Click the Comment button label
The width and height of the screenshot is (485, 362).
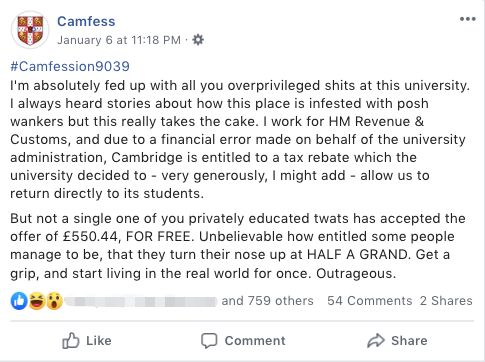pyautogui.click(x=255, y=341)
